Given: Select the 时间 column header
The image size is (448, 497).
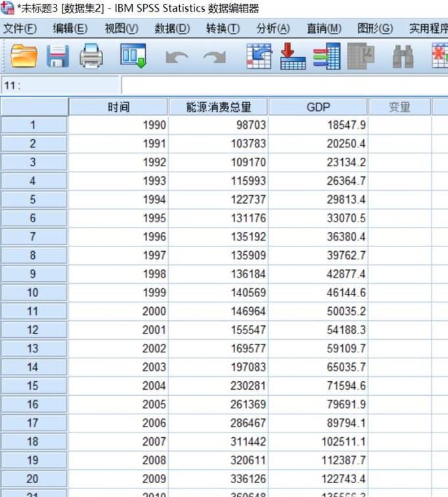Looking at the screenshot, I should (118, 107).
